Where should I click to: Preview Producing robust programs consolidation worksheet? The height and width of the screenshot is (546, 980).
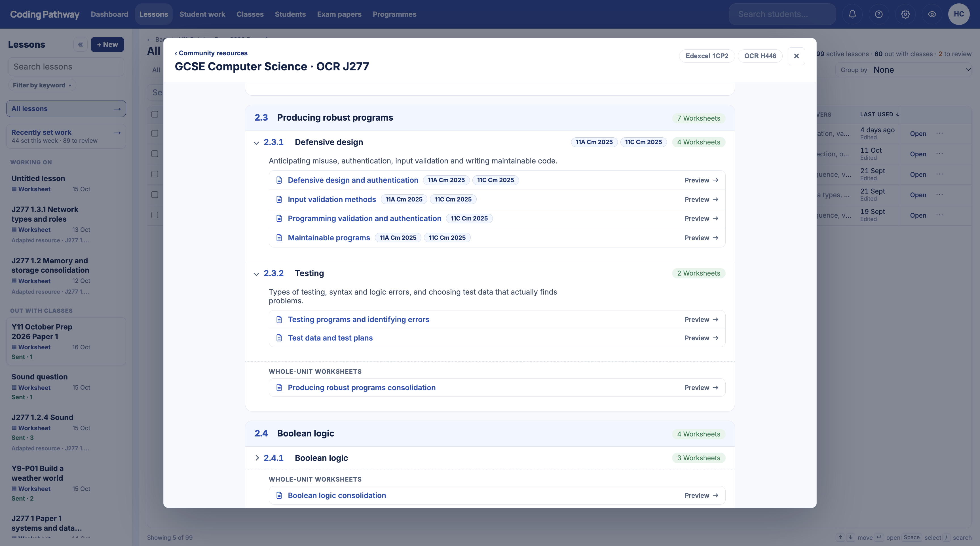tap(701, 388)
